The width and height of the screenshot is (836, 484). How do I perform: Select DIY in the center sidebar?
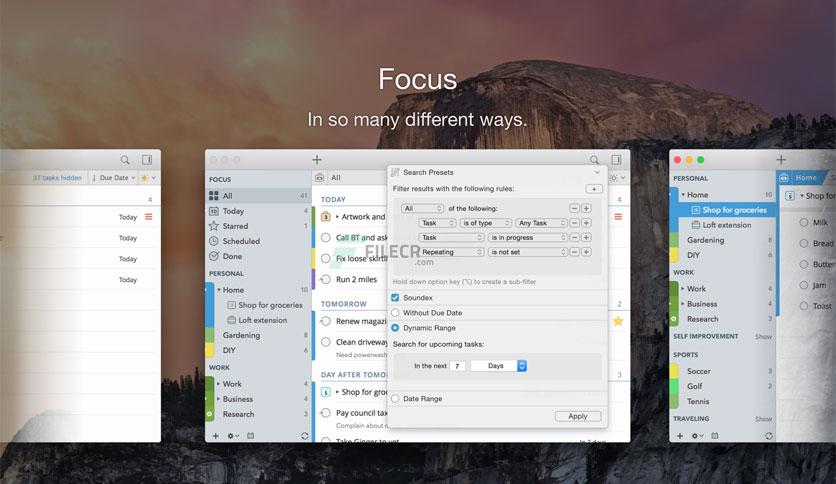[x=229, y=350]
